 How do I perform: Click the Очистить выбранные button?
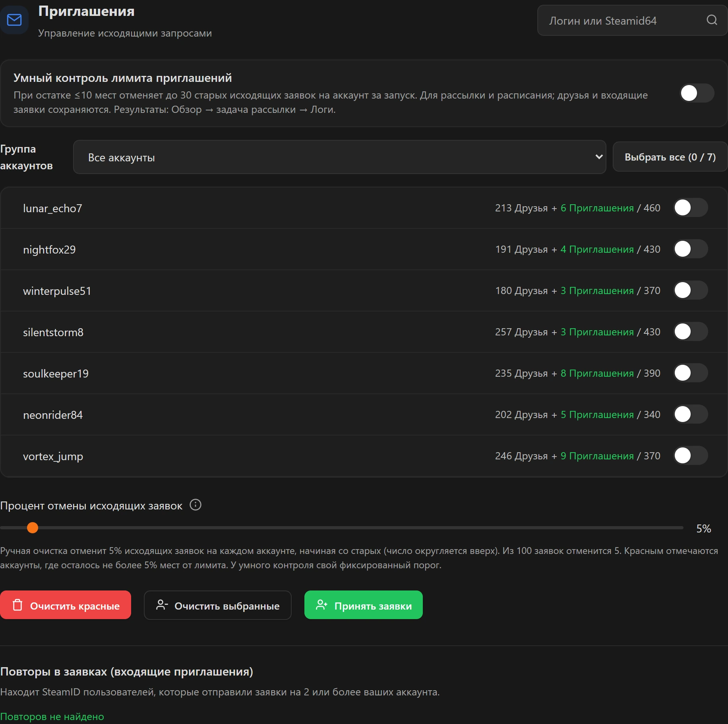pos(218,605)
